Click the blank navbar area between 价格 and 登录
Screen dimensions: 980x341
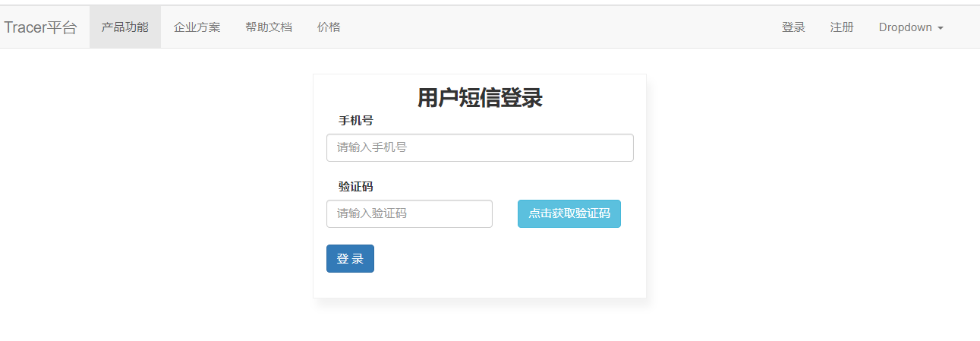tap(562, 27)
